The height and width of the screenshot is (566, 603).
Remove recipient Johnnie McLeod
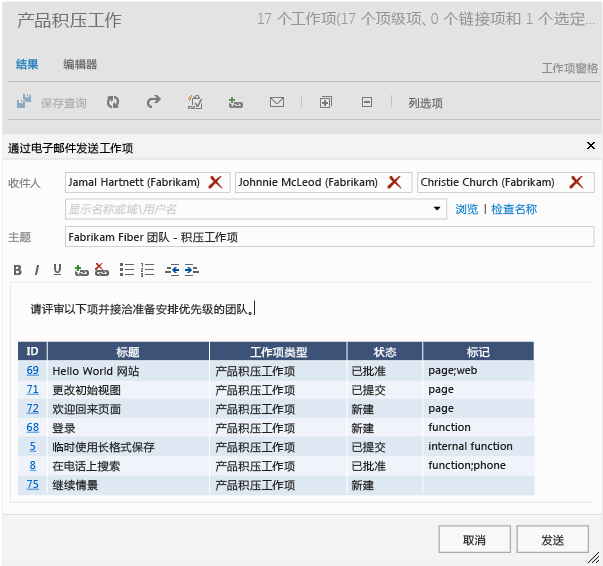tap(395, 182)
